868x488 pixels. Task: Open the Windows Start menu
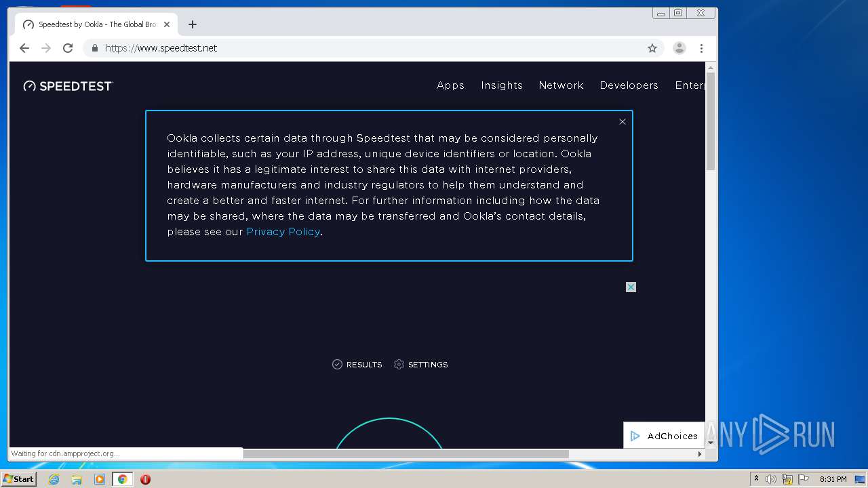[x=19, y=479]
